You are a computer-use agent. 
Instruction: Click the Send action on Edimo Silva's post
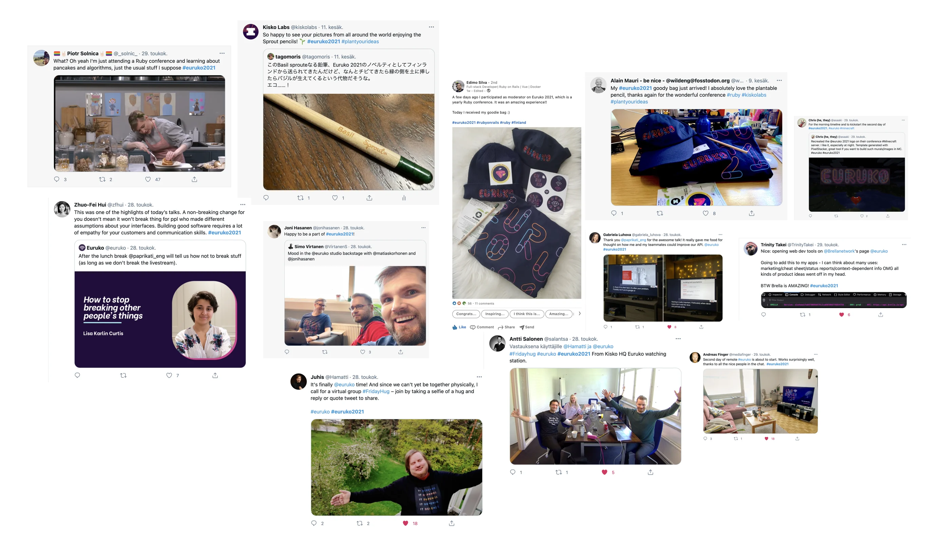[x=527, y=327]
